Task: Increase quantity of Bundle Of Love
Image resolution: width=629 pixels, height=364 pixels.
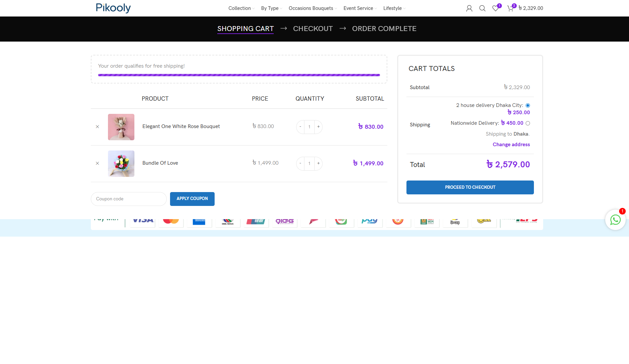Action: pyautogui.click(x=318, y=163)
